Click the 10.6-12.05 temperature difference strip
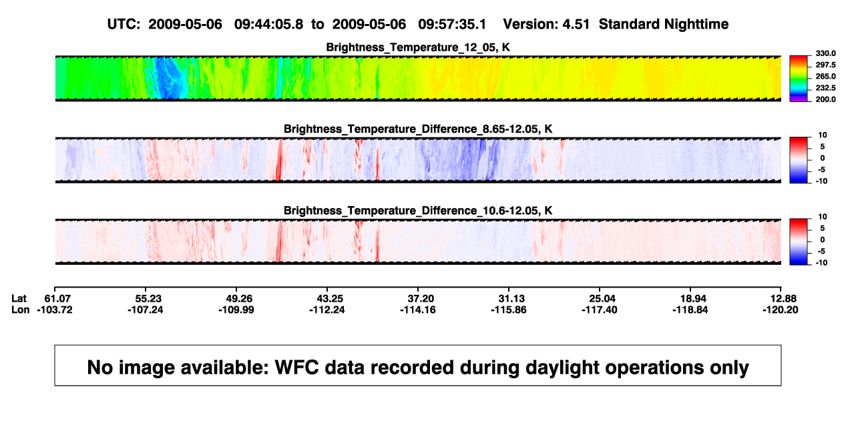 418,241
